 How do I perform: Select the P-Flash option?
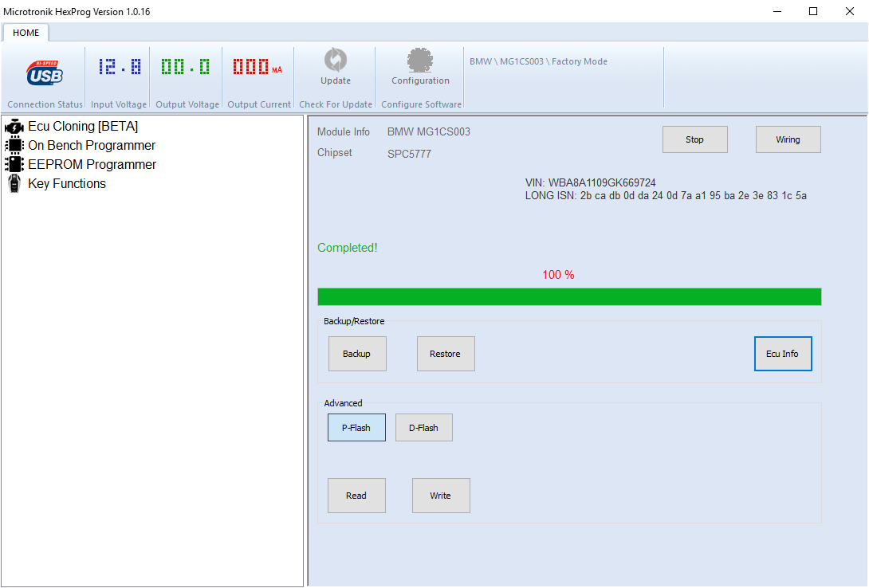356,427
